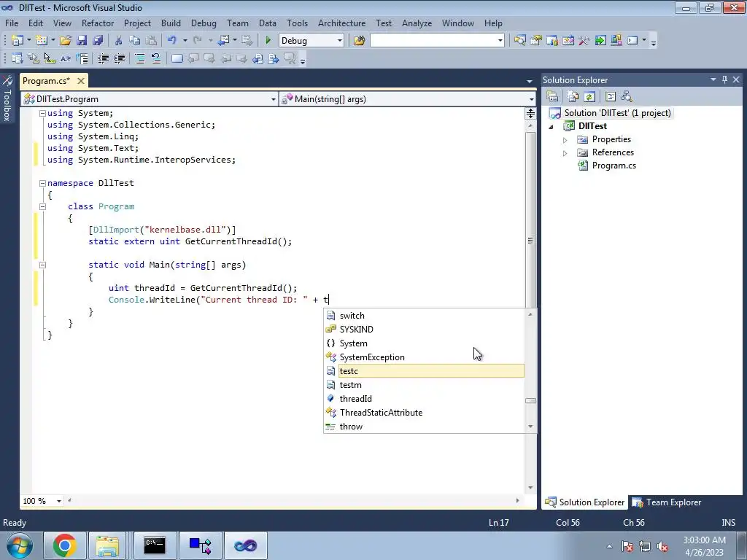Collapse the class Program outline block

coord(42,206)
